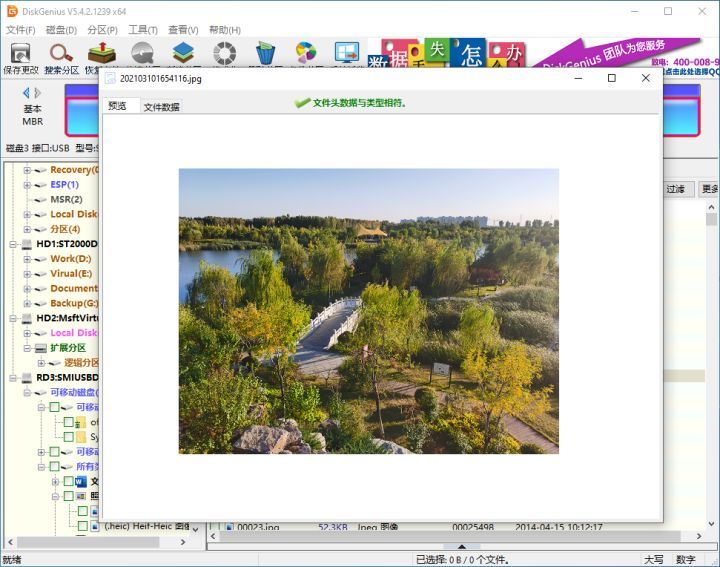Expand the Work(D:) tree node
This screenshot has width=720, height=567.
point(27,259)
